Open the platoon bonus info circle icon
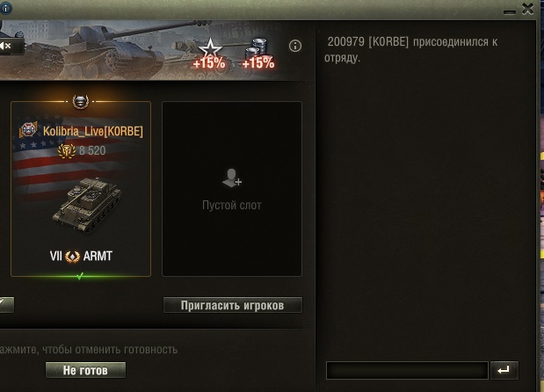This screenshot has height=392, width=544. (295, 46)
